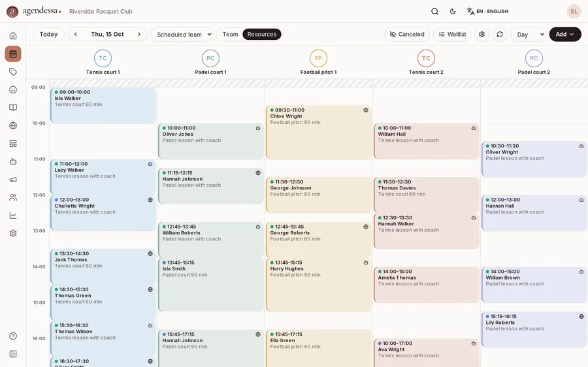Open Amelia Thomas 14:00–15:00 booking

(x=427, y=285)
